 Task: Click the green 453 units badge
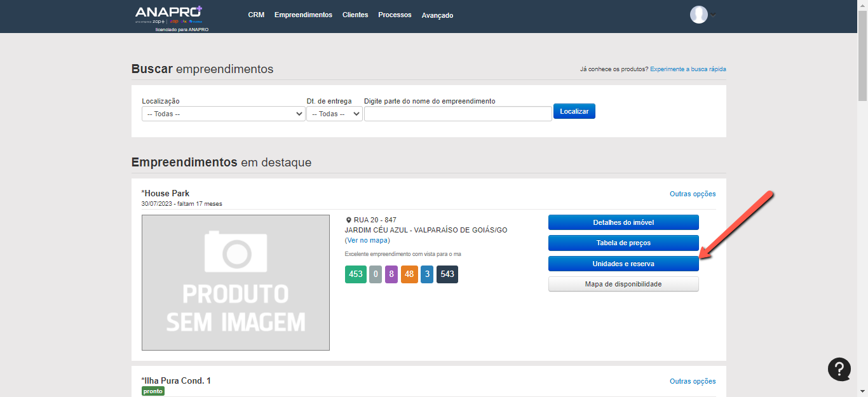[355, 274]
